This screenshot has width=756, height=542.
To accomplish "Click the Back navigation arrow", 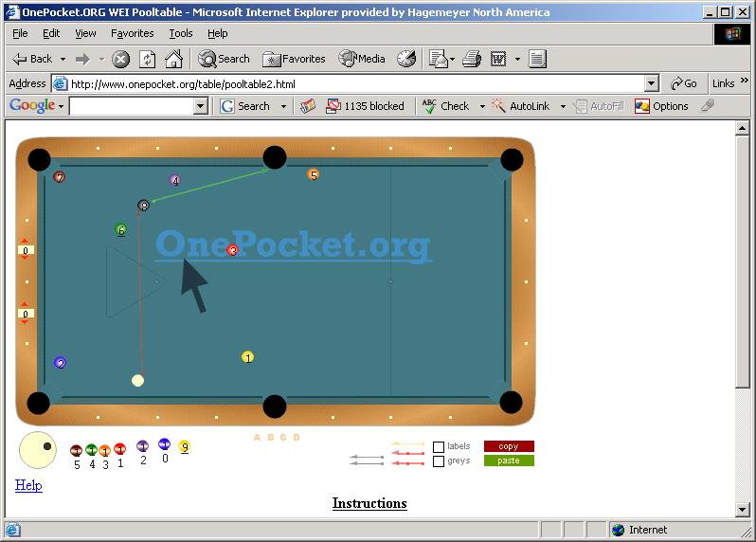I will (32, 59).
